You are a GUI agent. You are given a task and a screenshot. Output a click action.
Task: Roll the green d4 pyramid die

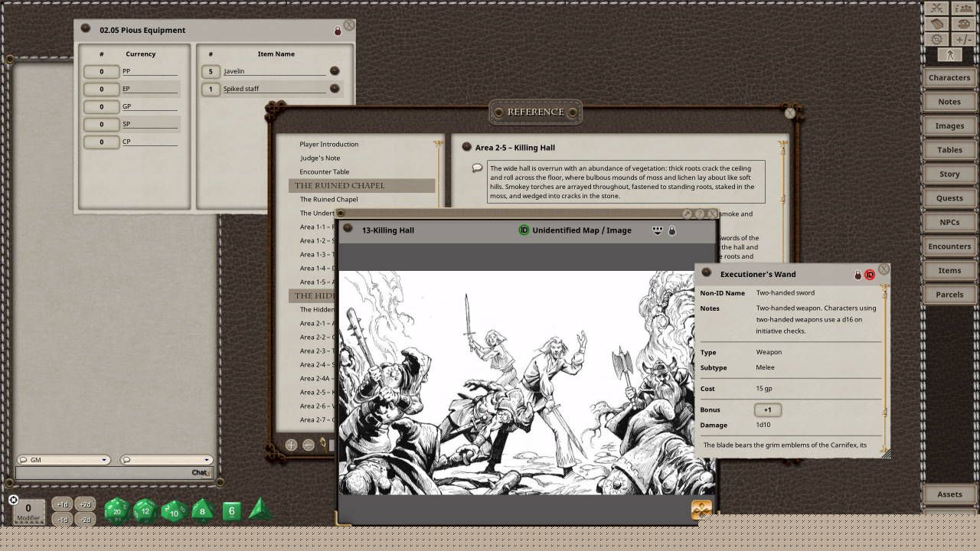[x=260, y=509]
